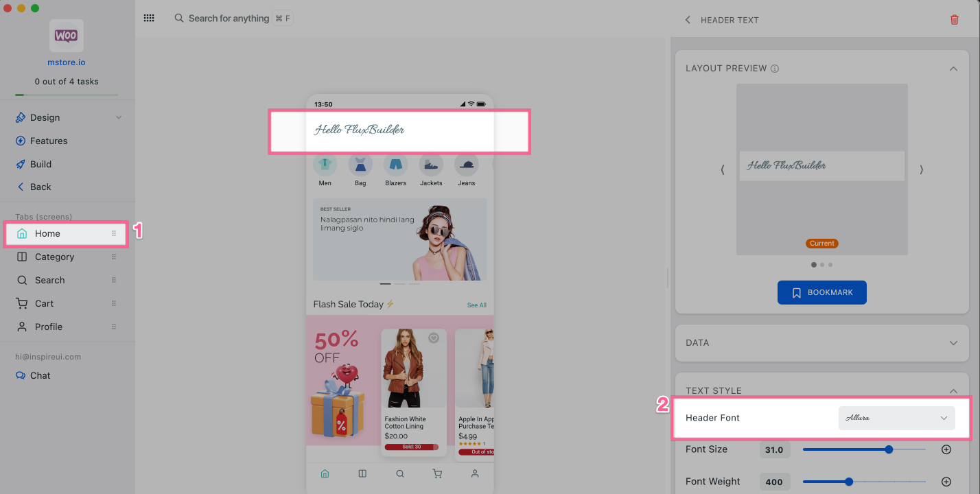Click the BOOKMARK button
Viewport: 980px width, 494px height.
(821, 292)
